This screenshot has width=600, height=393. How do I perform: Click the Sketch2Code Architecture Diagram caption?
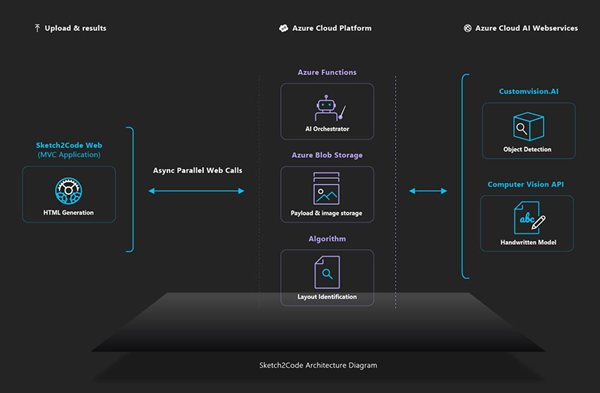tap(318, 365)
